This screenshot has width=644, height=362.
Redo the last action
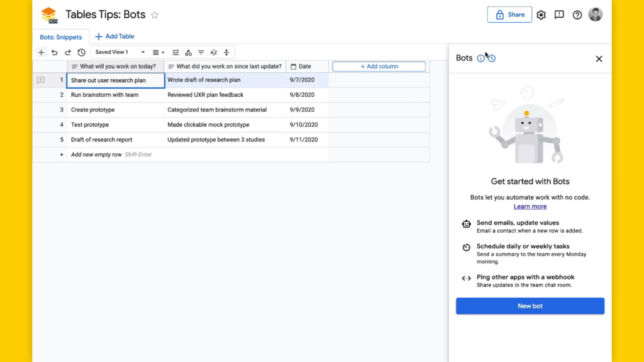(68, 52)
